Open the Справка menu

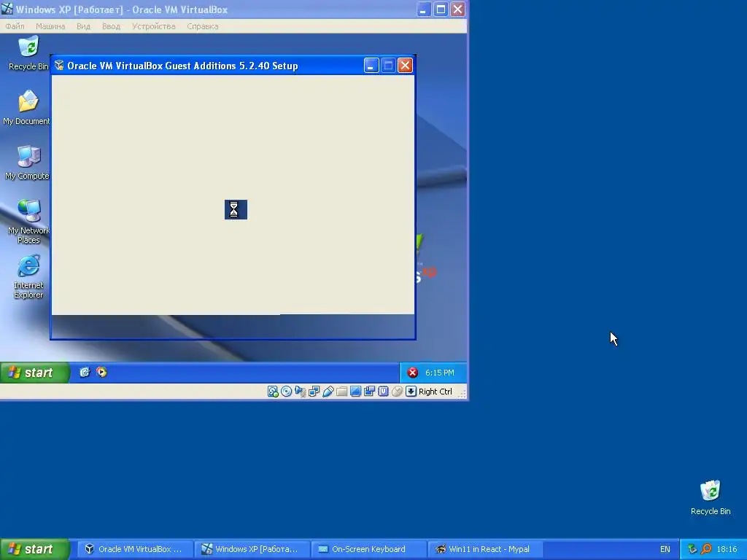203,26
